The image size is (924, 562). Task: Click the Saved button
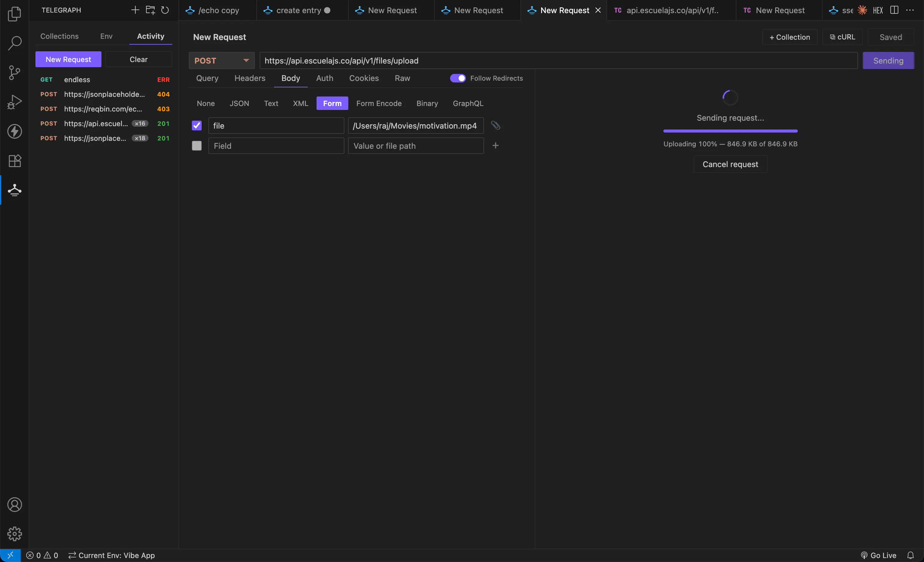tap(891, 37)
